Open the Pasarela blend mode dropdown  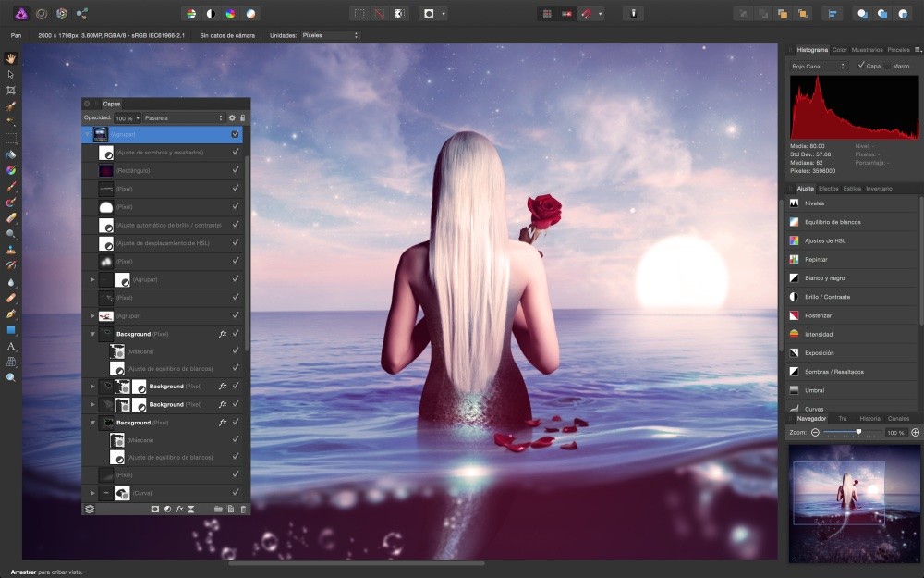[x=184, y=118]
